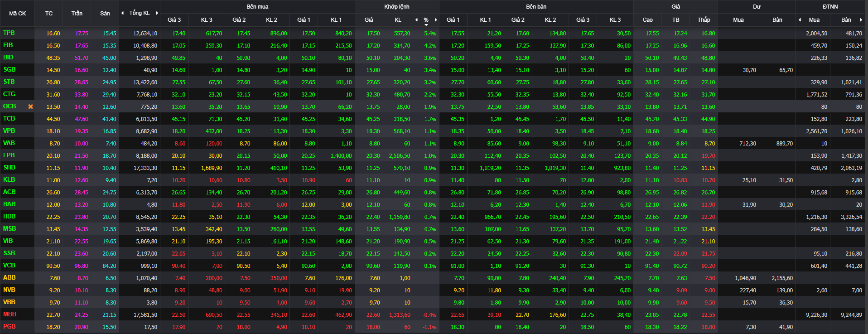The image size is (868, 334).
Task: Click right arrow after Tổng KL header
Action: [157, 13]
